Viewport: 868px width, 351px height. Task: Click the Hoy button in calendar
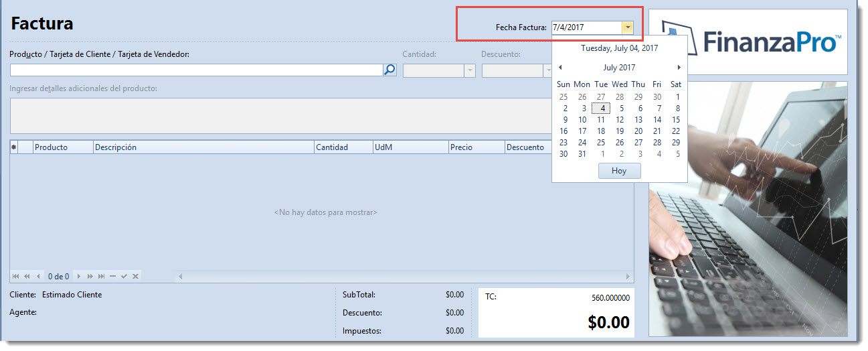(619, 171)
